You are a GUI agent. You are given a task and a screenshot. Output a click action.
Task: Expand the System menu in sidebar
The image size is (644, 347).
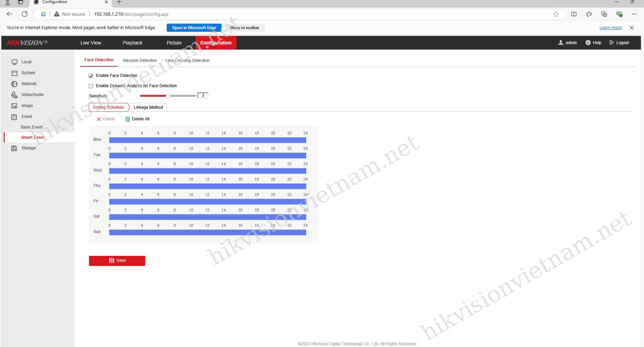point(28,73)
